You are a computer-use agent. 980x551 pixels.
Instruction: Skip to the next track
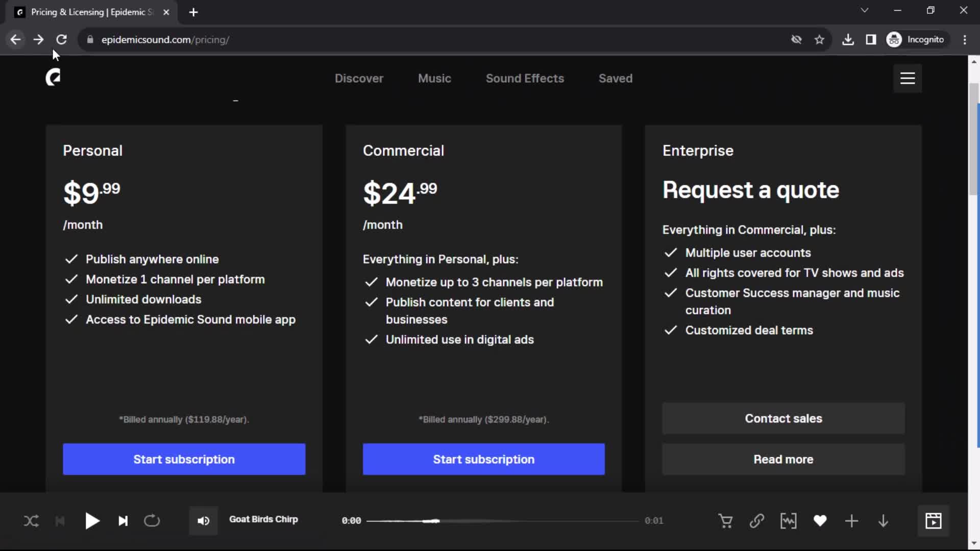tap(123, 521)
